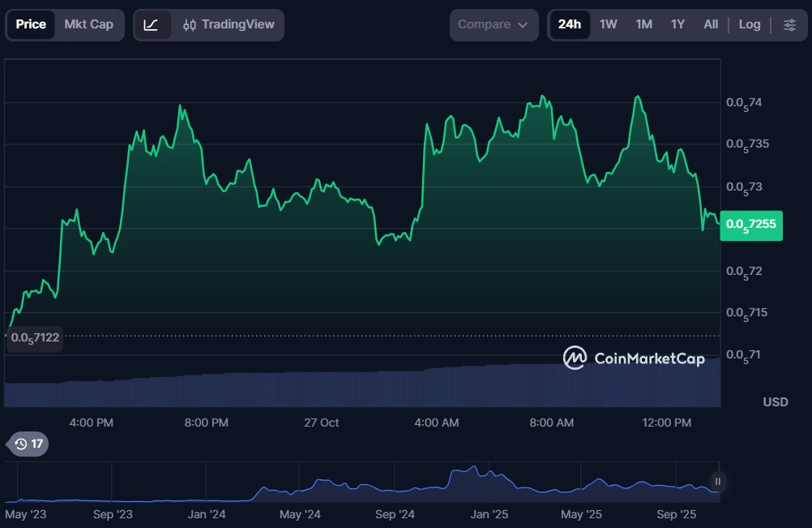Switch to TradingView candlestick chart

click(229, 24)
